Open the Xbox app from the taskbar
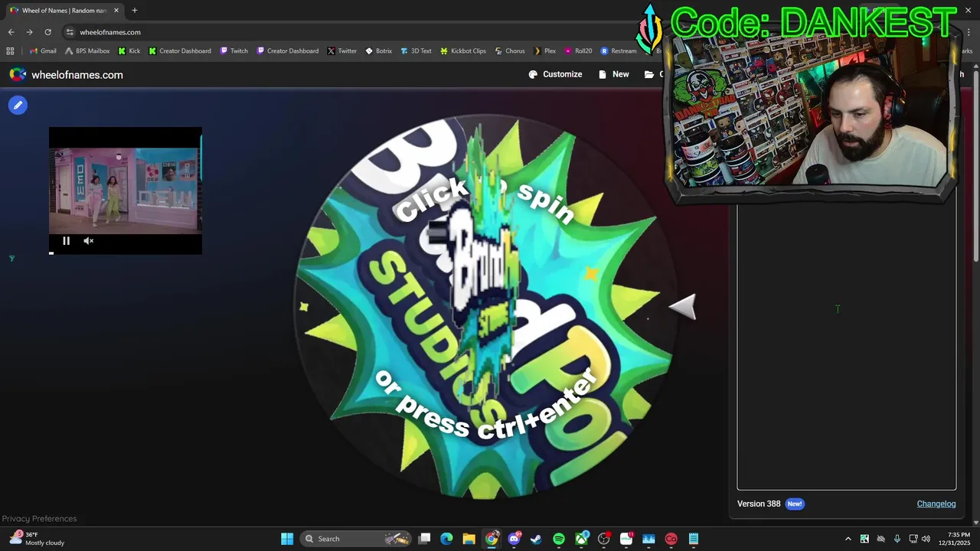Viewport: 980px width, 551px height. click(x=581, y=539)
